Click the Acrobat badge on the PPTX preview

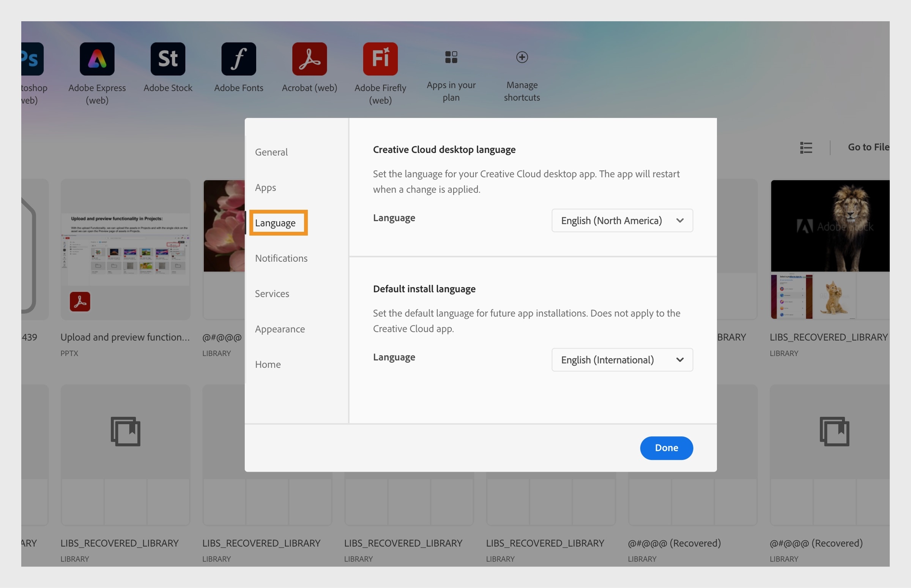click(x=80, y=302)
